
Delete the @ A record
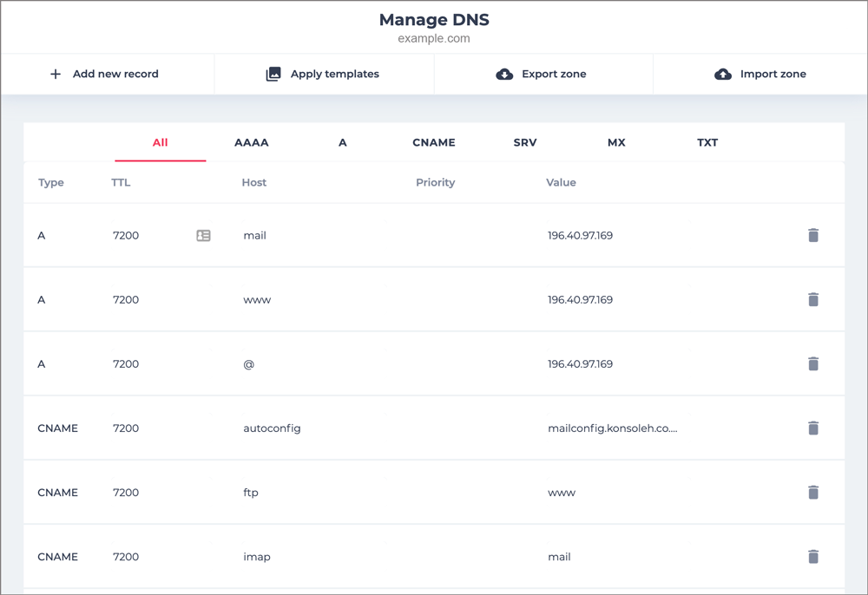813,363
